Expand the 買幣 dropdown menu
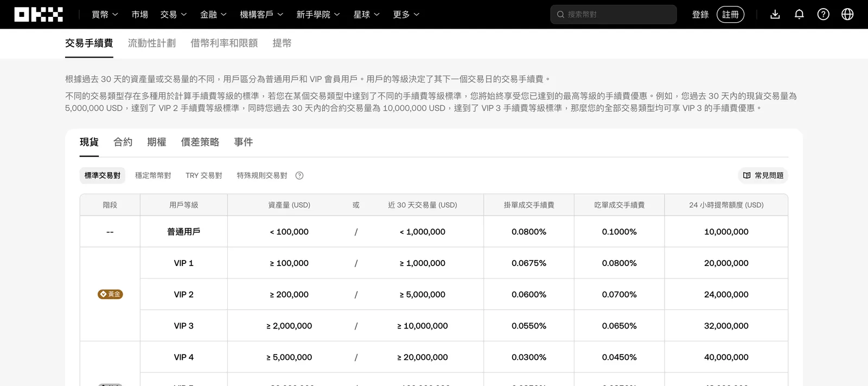 105,15
